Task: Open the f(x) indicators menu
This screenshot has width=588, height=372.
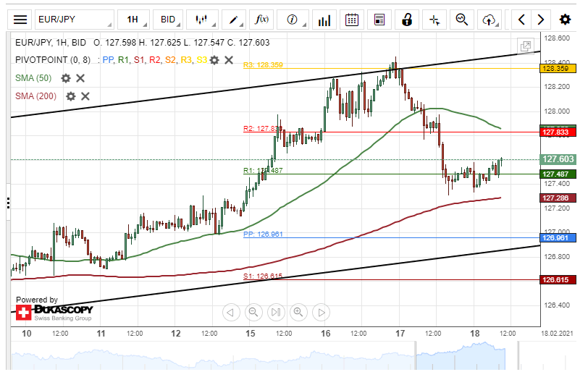Action: pyautogui.click(x=261, y=20)
